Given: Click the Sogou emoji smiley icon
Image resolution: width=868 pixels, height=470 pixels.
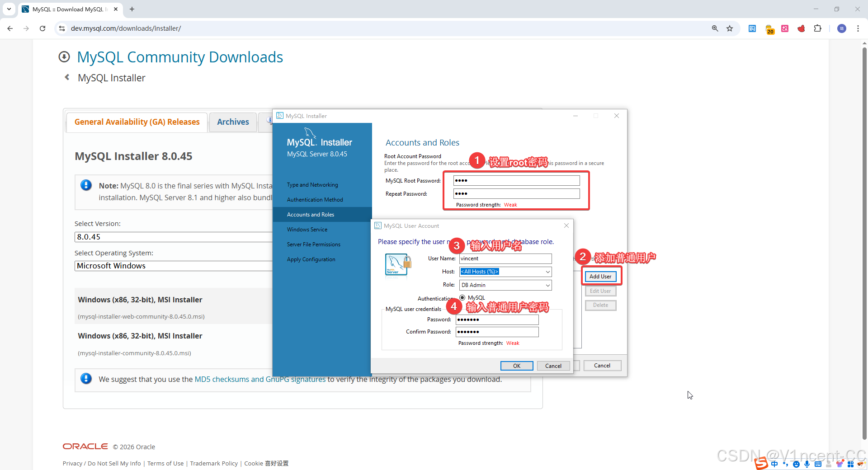Looking at the screenshot, I should [x=796, y=464].
